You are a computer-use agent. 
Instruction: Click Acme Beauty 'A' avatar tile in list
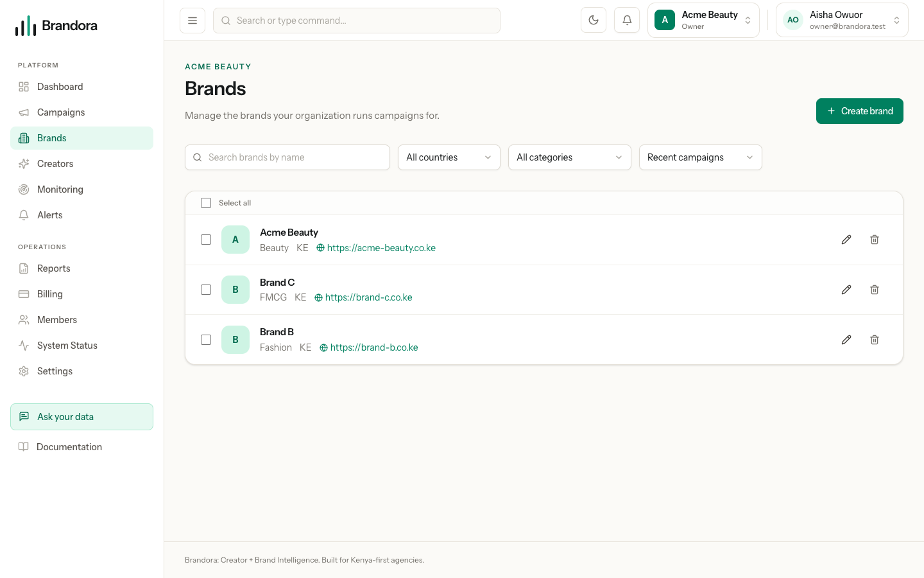[235, 240]
